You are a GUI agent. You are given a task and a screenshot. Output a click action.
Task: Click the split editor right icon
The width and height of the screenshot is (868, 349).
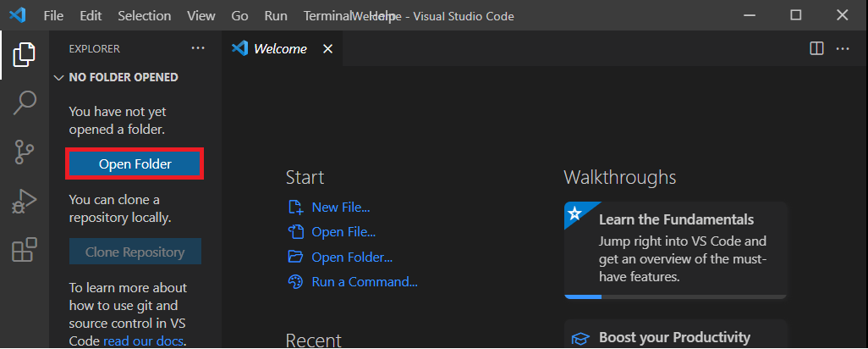816,49
